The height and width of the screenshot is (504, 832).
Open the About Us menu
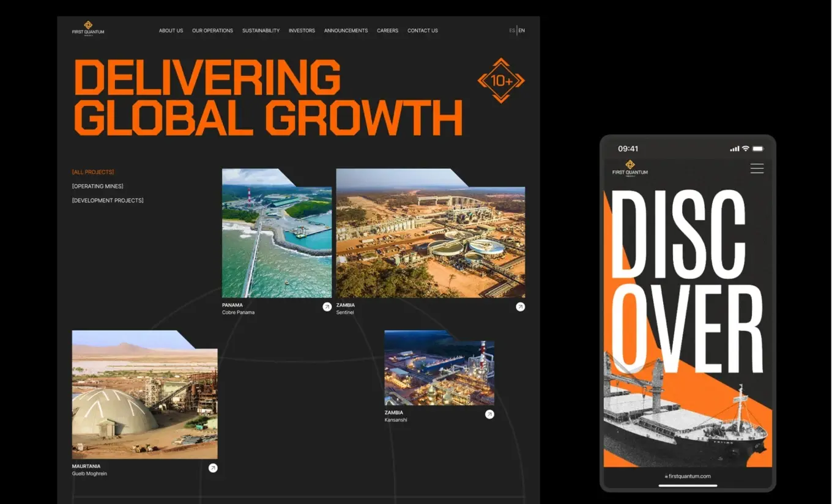[x=171, y=31]
